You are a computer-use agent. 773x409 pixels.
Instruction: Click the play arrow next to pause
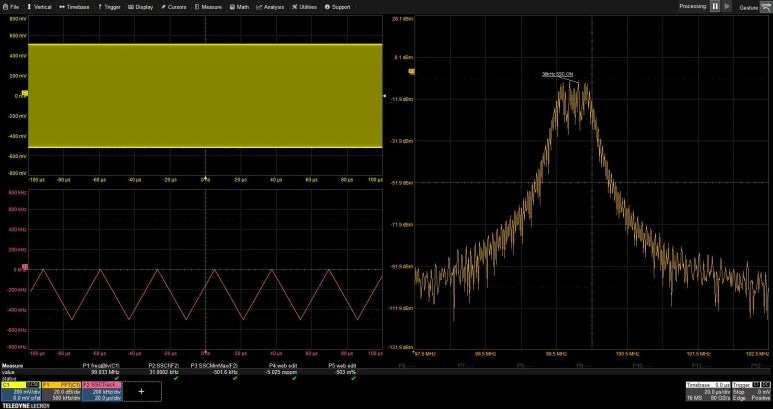coord(727,6)
